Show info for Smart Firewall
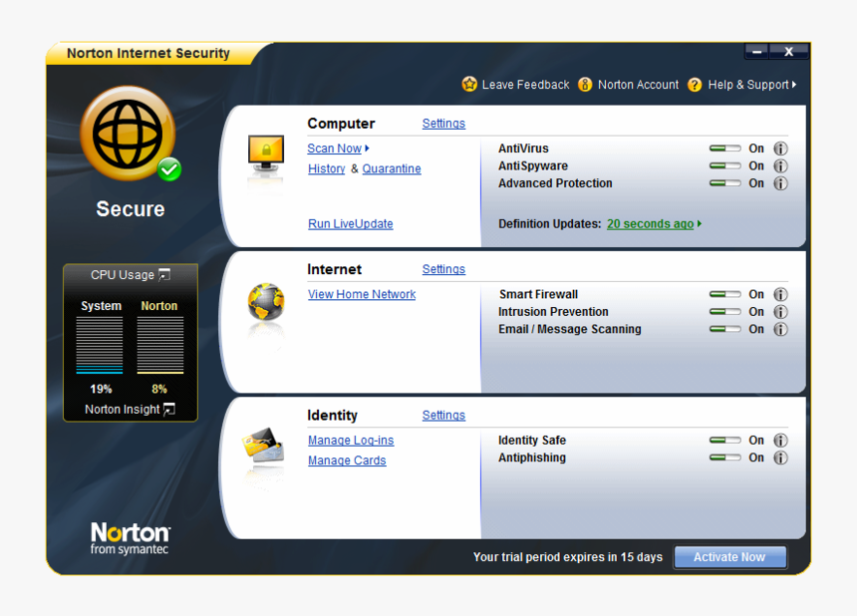 pyautogui.click(x=780, y=294)
